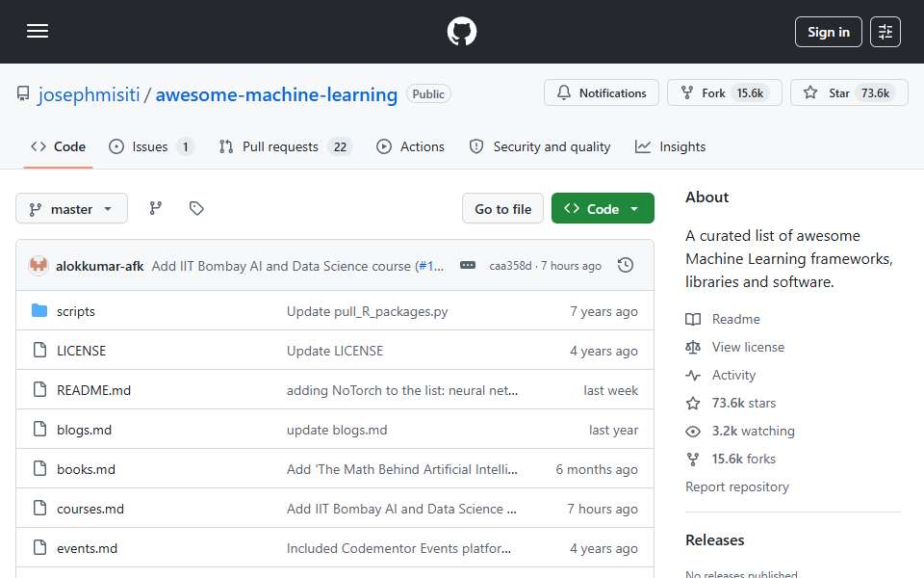This screenshot has height=578, width=924.
Task: Open 'Add The Math Behind Artificial Intelli...' commit
Action: point(402,469)
